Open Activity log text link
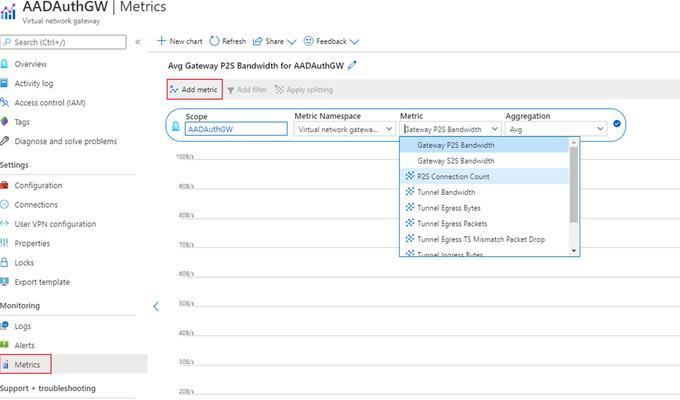This screenshot has height=400, width=680. coord(34,83)
